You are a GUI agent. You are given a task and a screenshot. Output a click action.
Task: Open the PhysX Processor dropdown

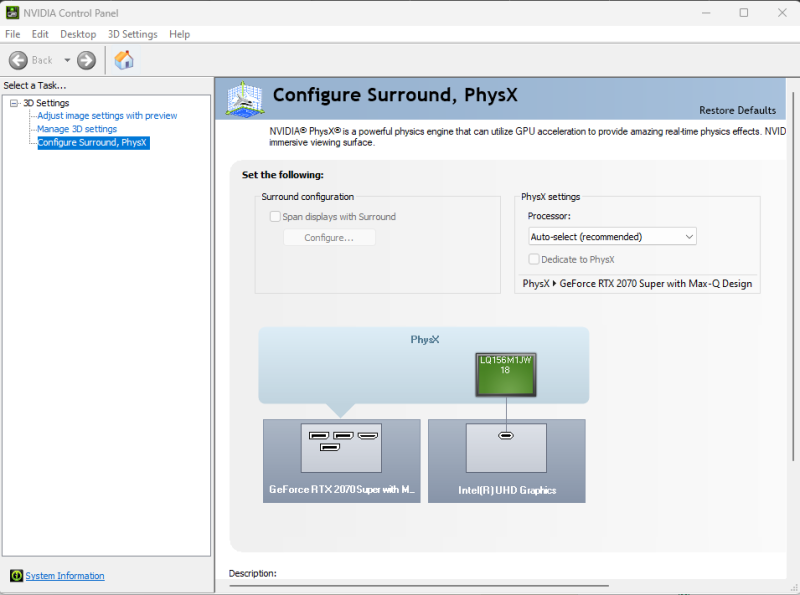(612, 236)
